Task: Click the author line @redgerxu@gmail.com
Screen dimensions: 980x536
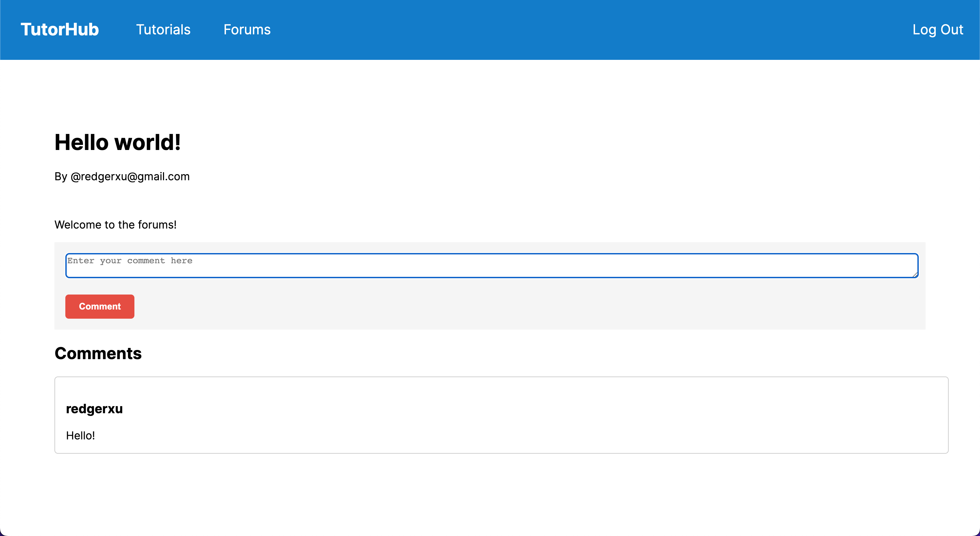Action: tap(130, 177)
